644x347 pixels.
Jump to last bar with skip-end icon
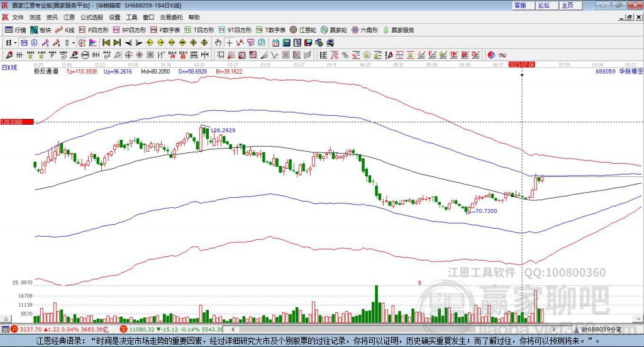117,43
